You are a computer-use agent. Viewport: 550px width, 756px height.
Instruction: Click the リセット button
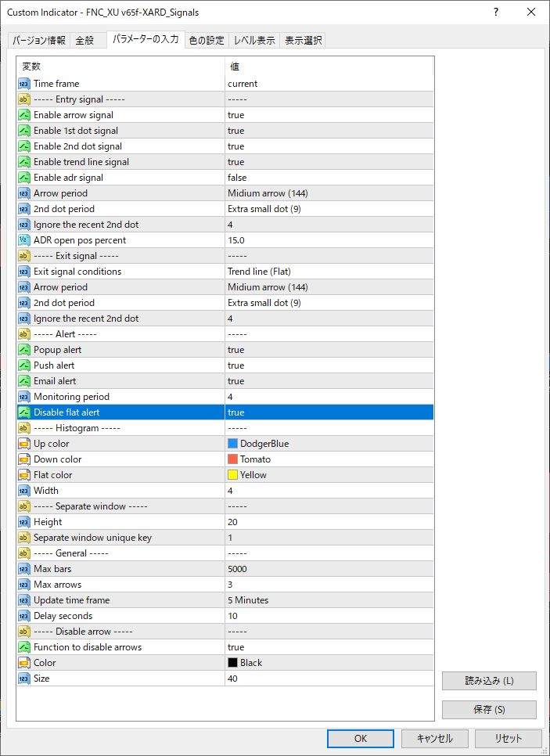(x=508, y=738)
